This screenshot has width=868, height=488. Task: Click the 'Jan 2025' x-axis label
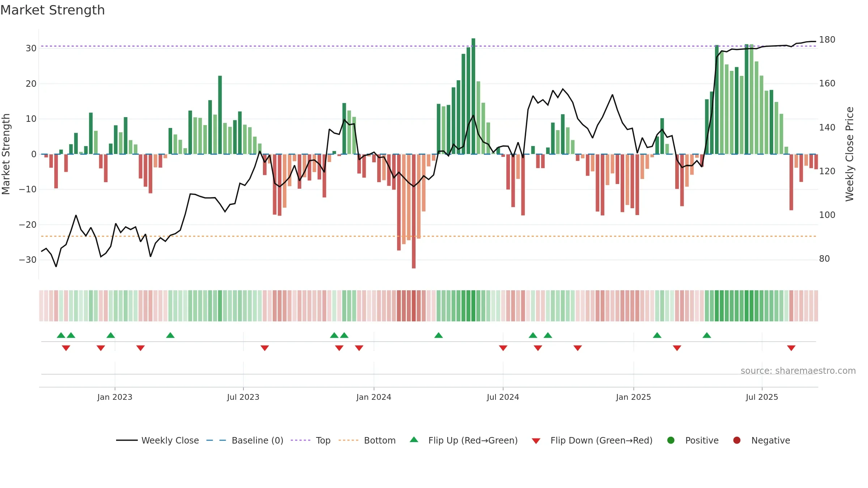pos(633,397)
